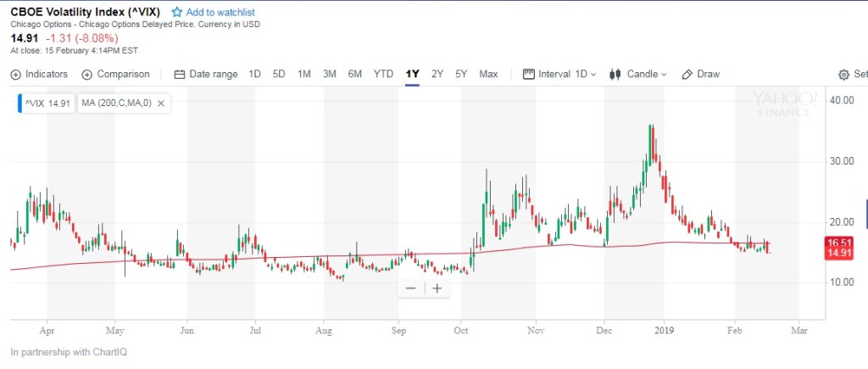Activate the Draw pencil tool

point(701,75)
